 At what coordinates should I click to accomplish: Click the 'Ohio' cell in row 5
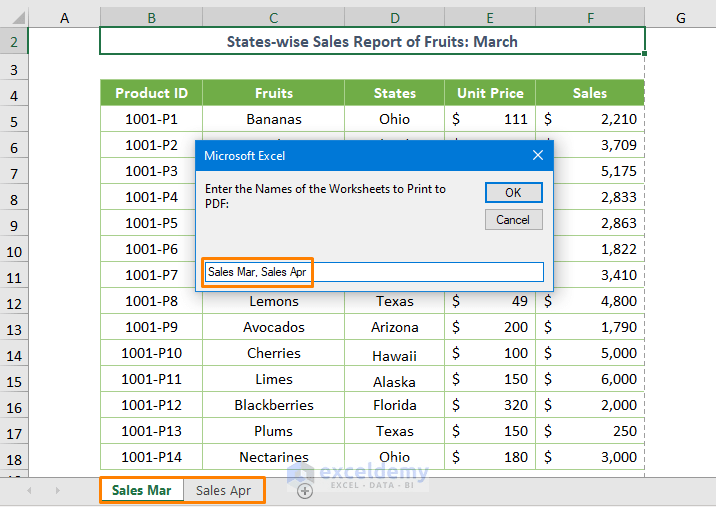395,119
